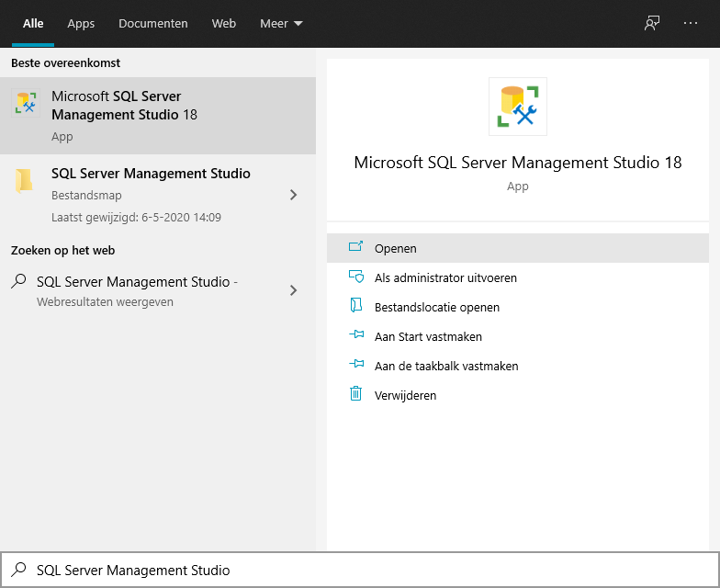This screenshot has height=588, width=720.
Task: Click the pin icon for taakbalk vastmaken
Action: click(356, 364)
